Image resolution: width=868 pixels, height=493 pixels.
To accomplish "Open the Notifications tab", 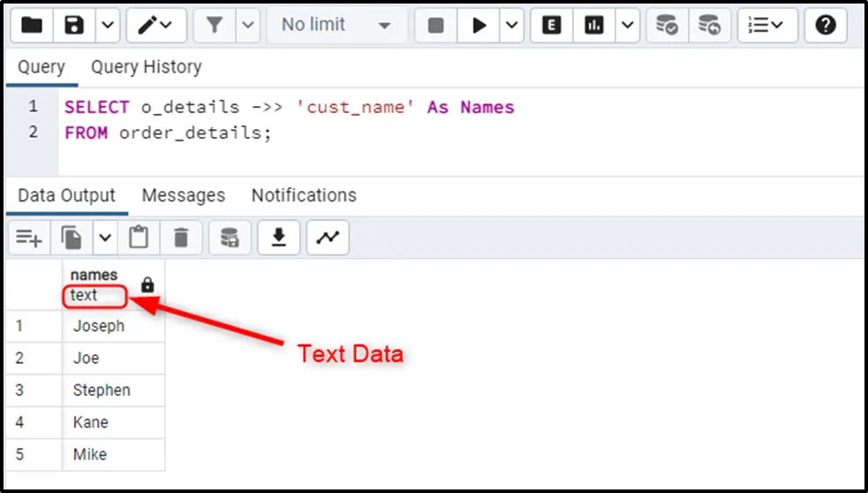I will (x=304, y=195).
